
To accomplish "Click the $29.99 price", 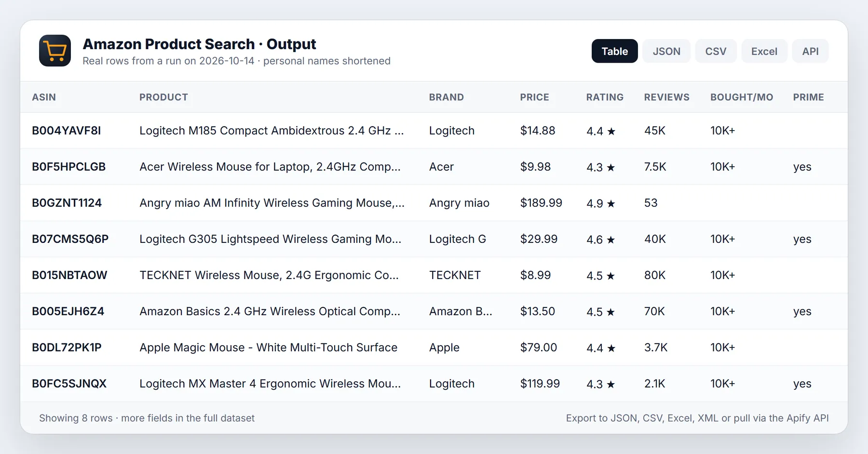I will [539, 239].
